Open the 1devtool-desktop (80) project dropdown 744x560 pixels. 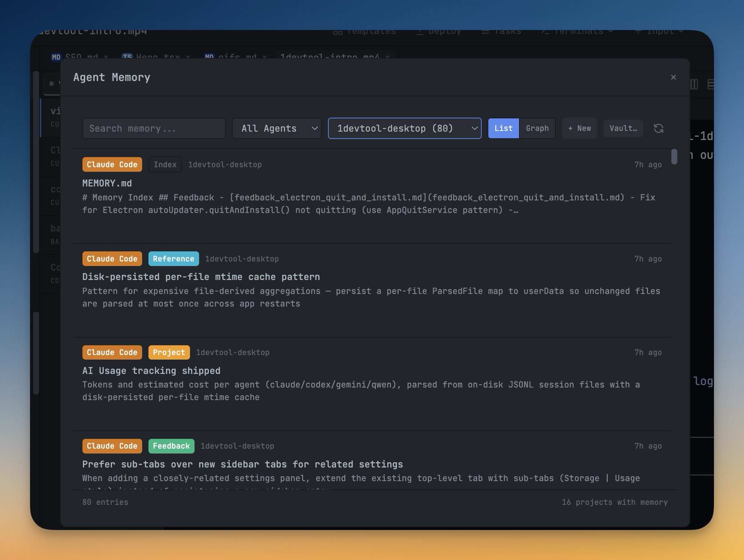pos(404,128)
